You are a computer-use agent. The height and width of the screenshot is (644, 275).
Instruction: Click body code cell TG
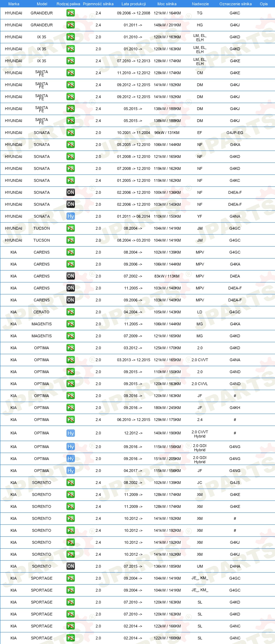pos(200,13)
